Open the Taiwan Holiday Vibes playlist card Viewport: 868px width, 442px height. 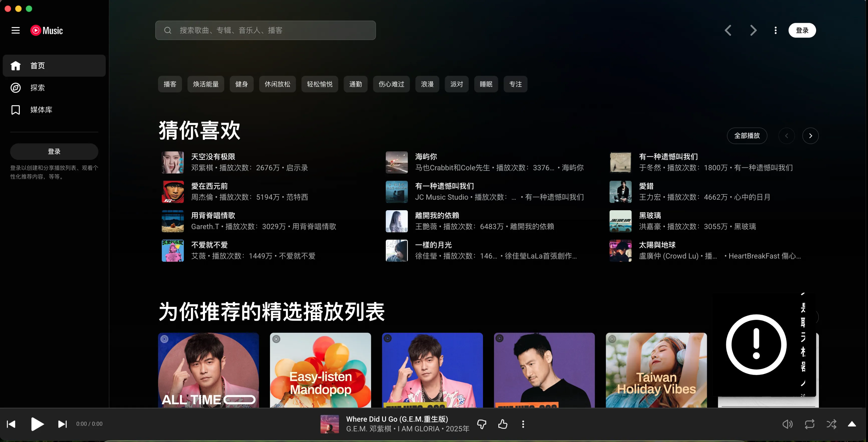click(x=656, y=370)
